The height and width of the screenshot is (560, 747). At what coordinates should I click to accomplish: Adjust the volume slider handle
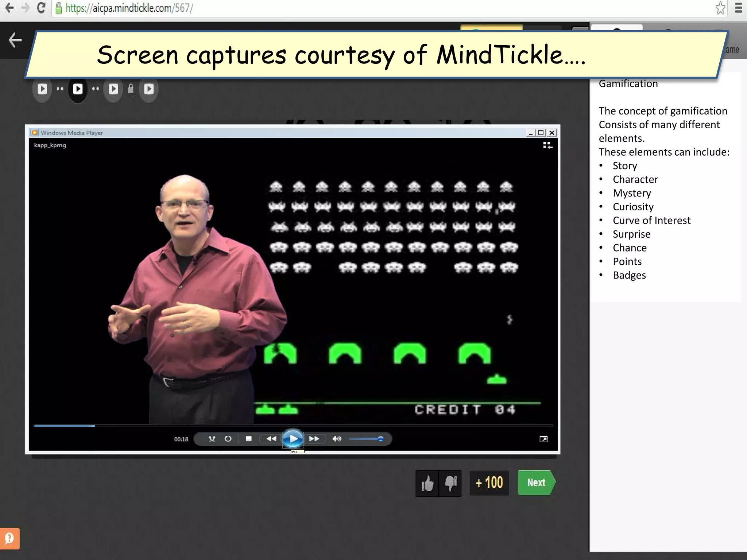point(380,439)
